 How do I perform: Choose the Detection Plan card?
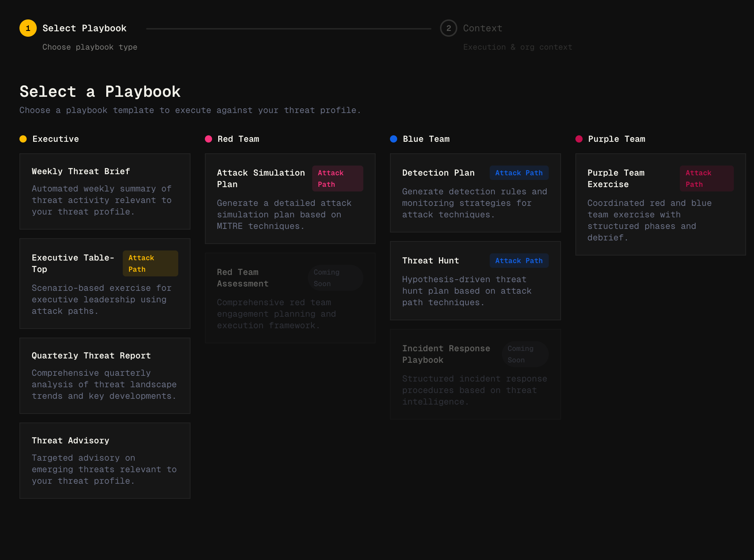click(x=475, y=193)
